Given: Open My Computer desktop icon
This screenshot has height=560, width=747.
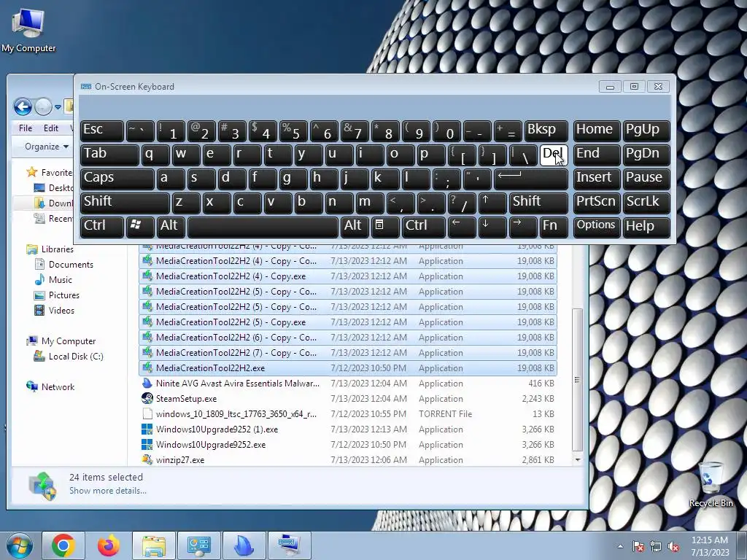Looking at the screenshot, I should coord(28,31).
